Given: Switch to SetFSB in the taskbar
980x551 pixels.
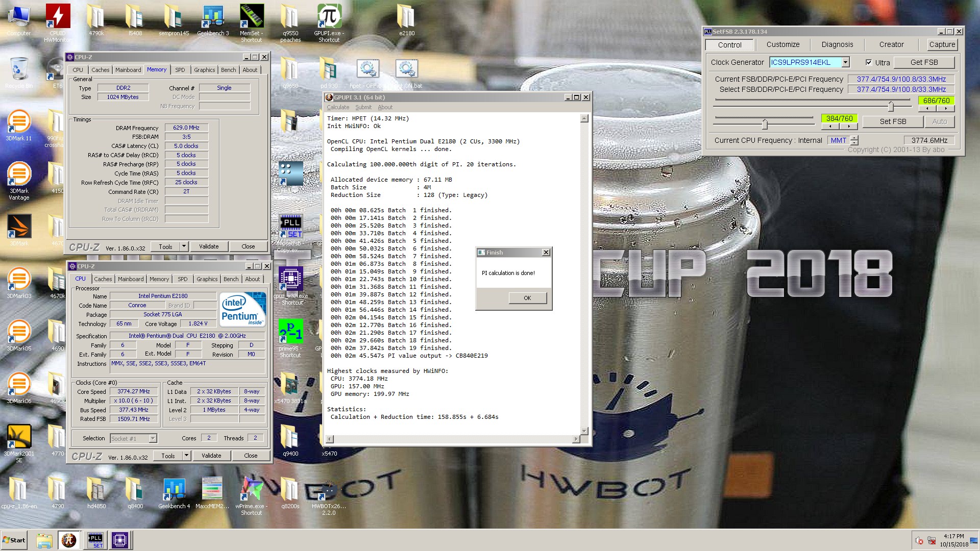Looking at the screenshot, I should (95, 540).
